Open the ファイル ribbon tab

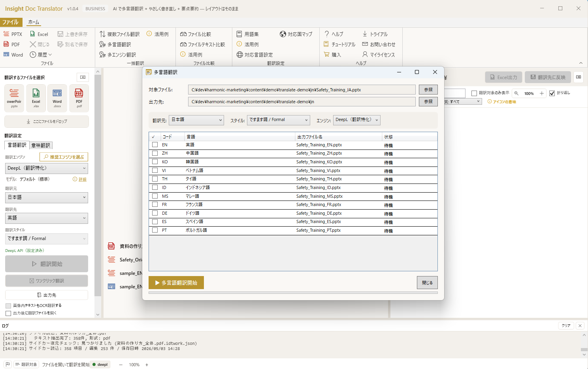pyautogui.click(x=10, y=22)
